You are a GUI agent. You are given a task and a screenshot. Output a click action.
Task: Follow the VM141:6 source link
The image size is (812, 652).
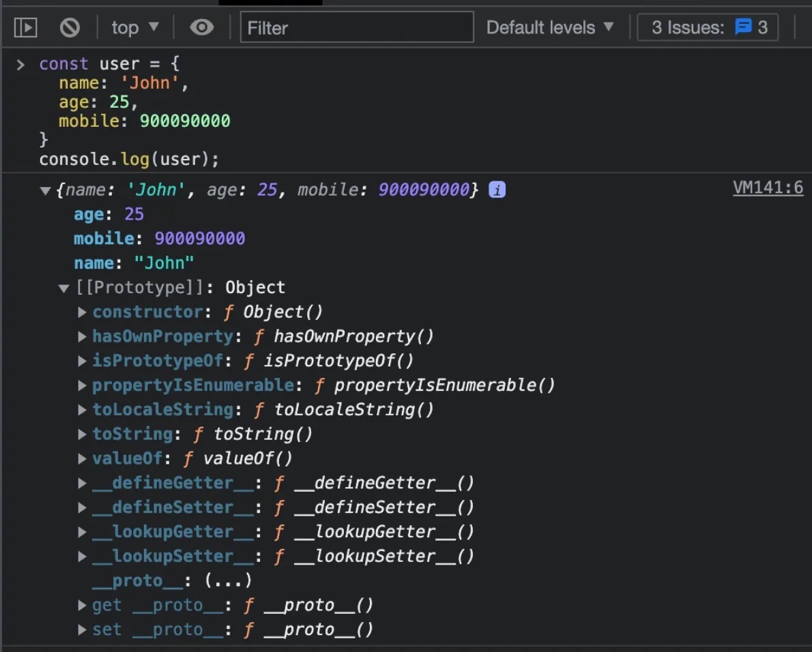coord(768,188)
